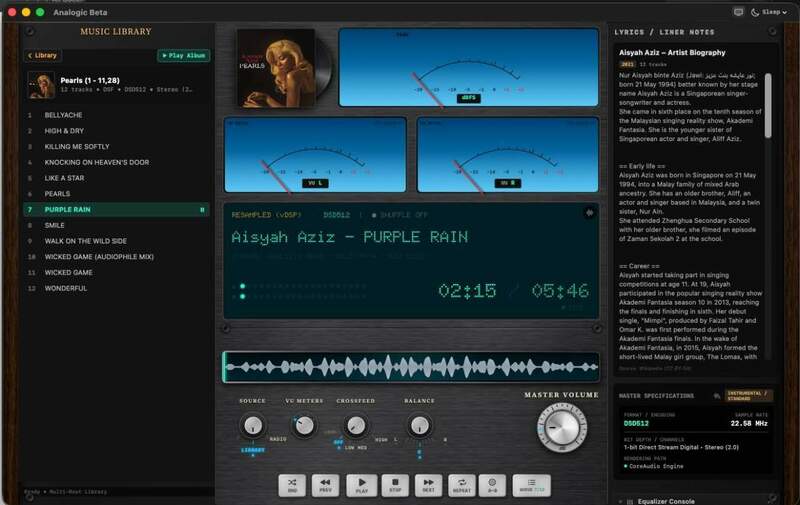800x505 pixels.
Task: Open the Sleep dropdown in title bar
Action: click(769, 12)
